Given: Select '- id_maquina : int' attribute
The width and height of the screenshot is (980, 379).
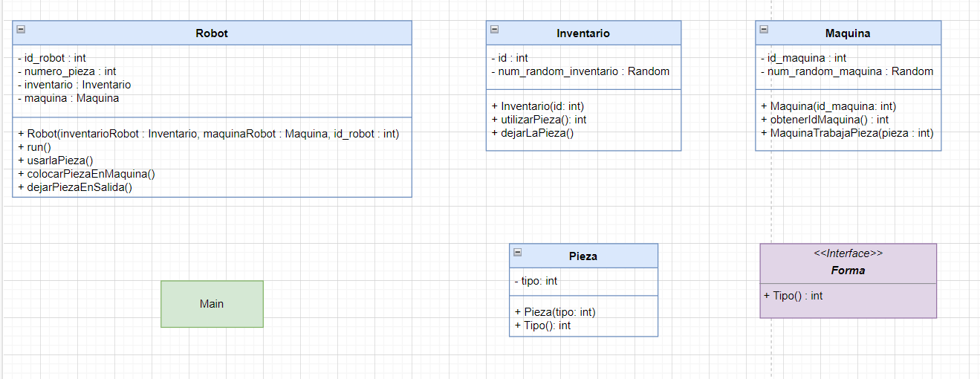Looking at the screenshot, I should click(803, 58).
